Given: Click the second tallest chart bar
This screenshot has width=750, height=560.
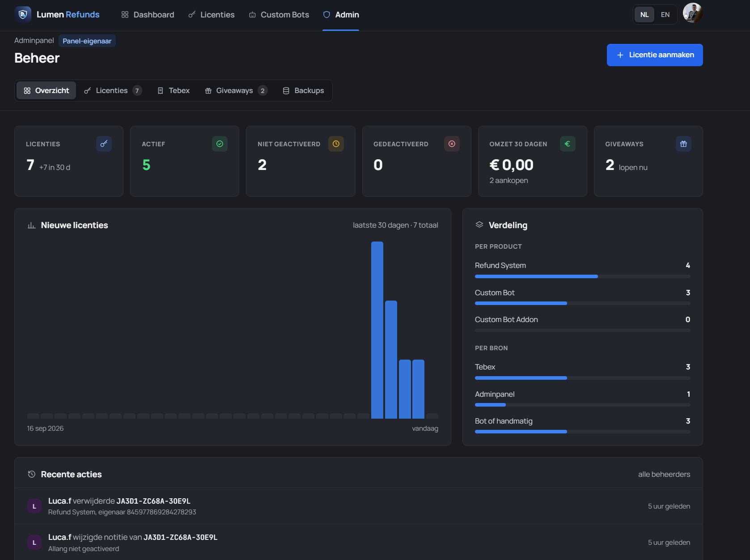Looking at the screenshot, I should (391, 360).
